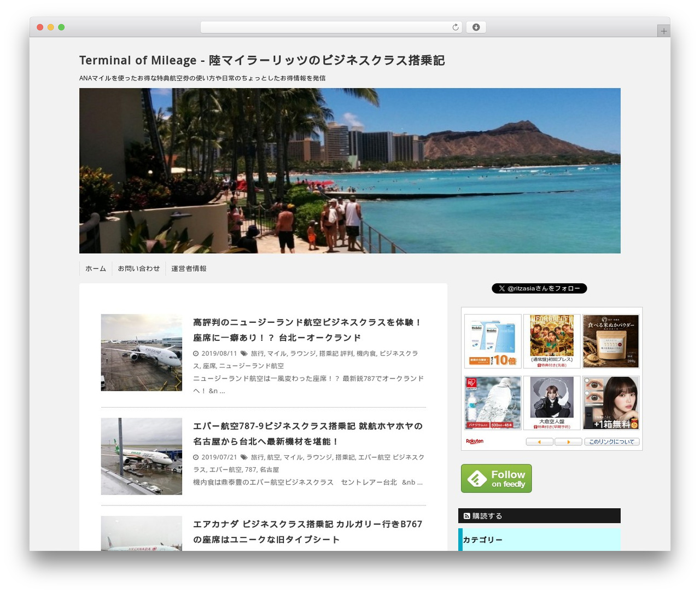Image resolution: width=700 pixels, height=593 pixels.
Task: Open the 運営者情報 menu item
Action: (x=189, y=269)
